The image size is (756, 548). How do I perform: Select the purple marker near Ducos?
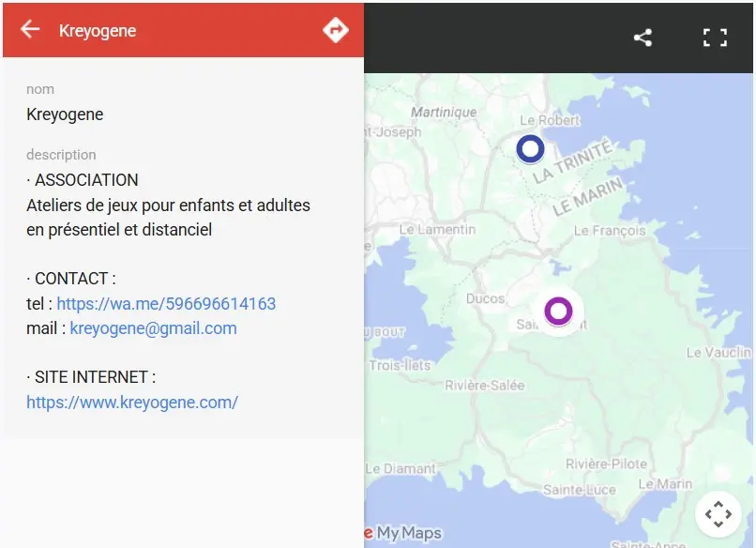pyautogui.click(x=558, y=312)
